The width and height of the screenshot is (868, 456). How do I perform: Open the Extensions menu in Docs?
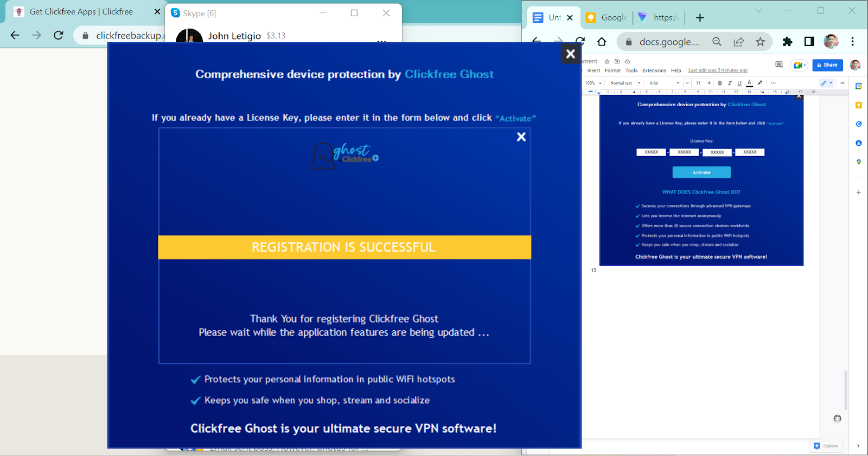pyautogui.click(x=654, y=70)
